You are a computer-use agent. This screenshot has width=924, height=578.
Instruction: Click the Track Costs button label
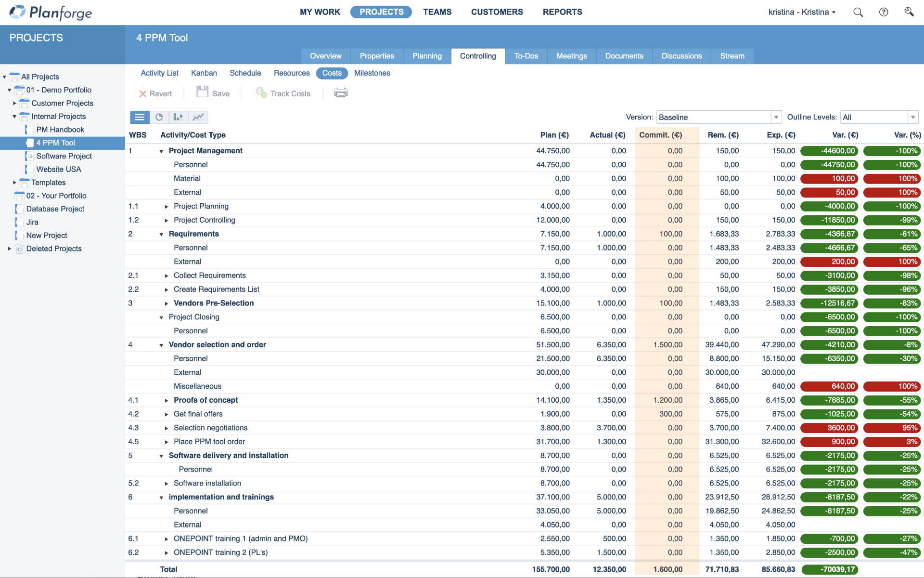pyautogui.click(x=290, y=94)
